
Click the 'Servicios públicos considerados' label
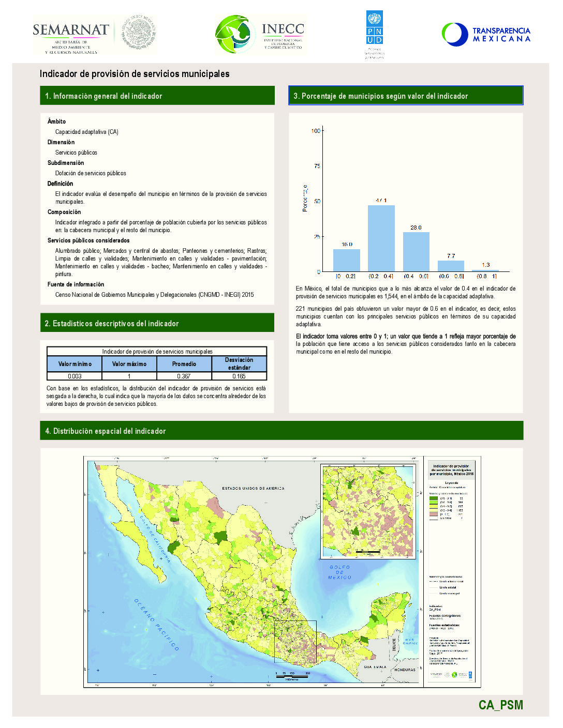pos(88,240)
